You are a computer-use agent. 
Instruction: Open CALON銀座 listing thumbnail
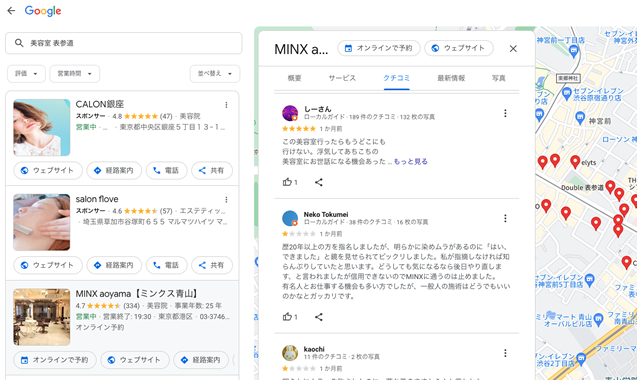click(41, 128)
